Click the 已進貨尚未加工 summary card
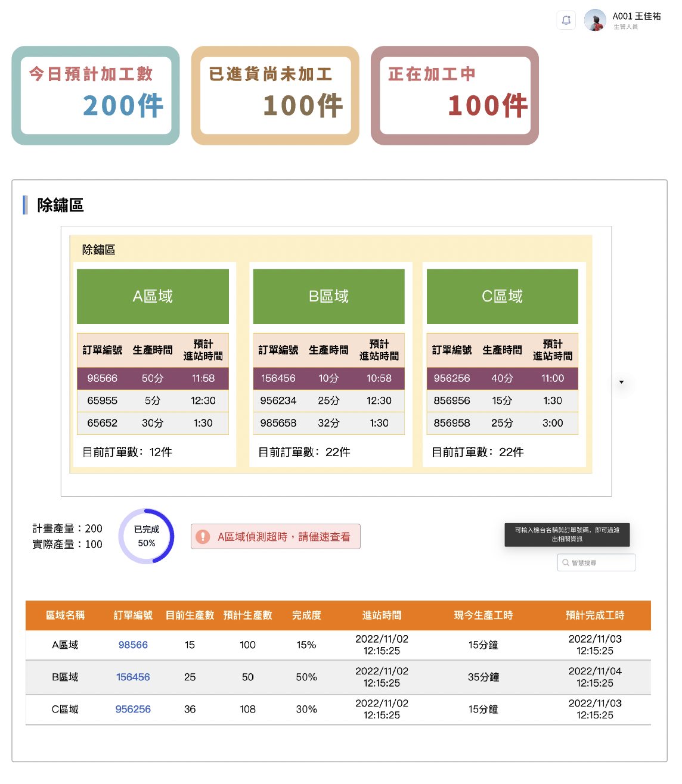 275,95
